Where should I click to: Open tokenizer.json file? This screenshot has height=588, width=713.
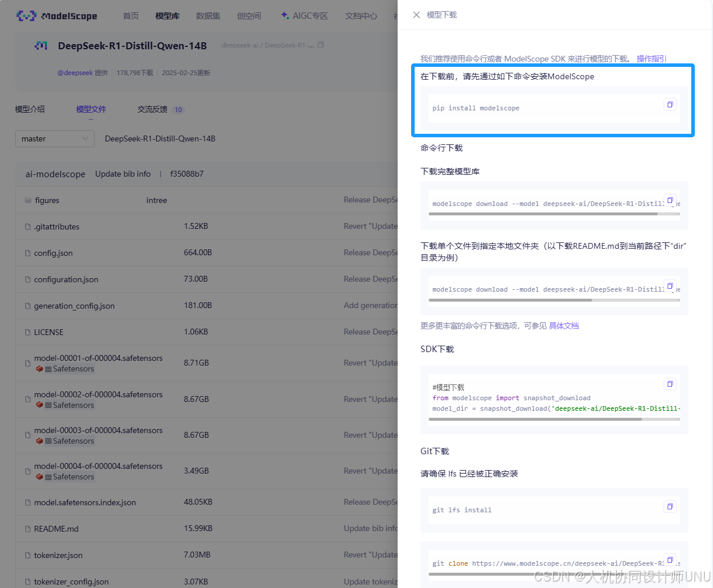(58, 555)
